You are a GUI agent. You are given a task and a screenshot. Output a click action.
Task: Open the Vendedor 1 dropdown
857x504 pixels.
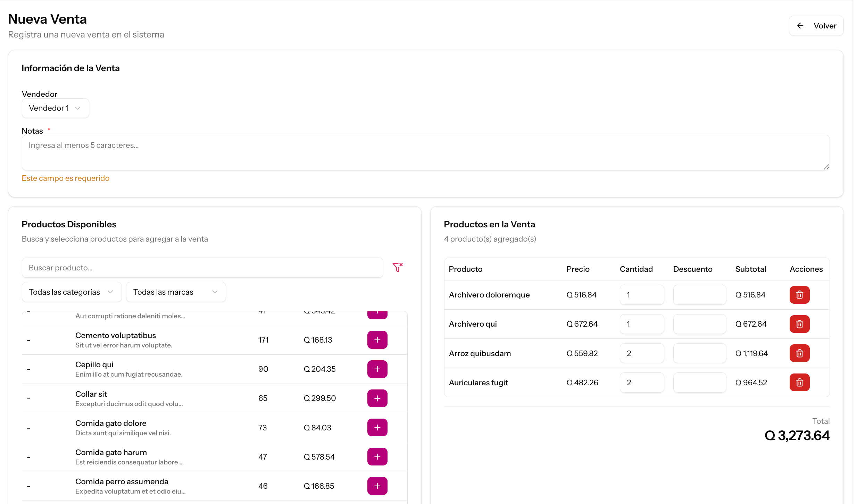pyautogui.click(x=55, y=108)
